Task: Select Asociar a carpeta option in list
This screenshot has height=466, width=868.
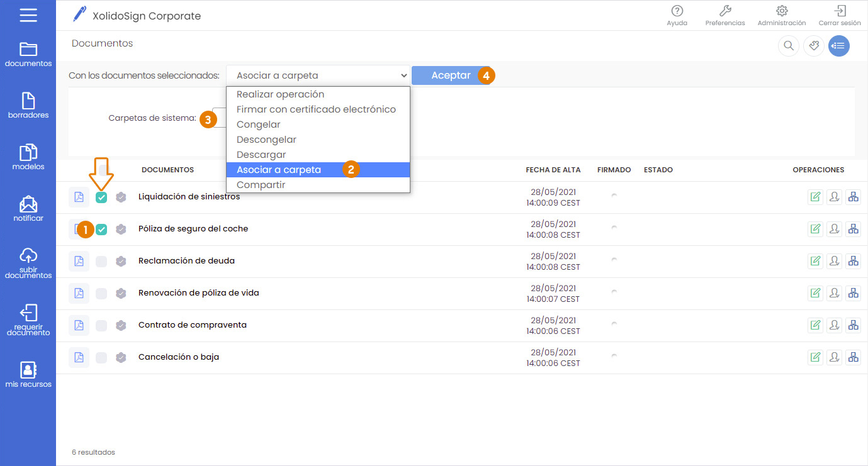Action: click(318, 170)
